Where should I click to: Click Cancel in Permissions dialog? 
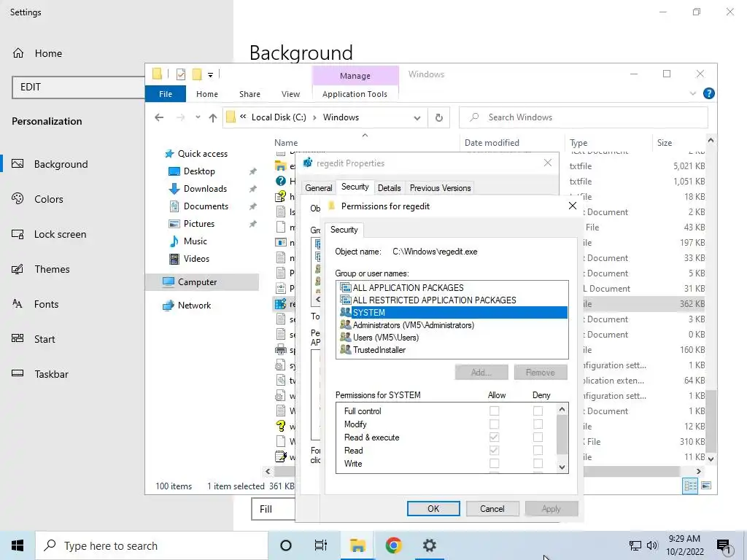pyautogui.click(x=492, y=508)
